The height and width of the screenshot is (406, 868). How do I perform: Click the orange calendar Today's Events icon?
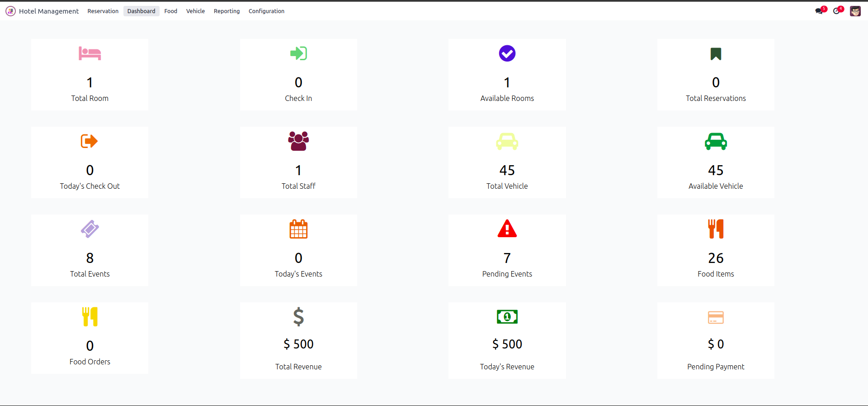298,229
